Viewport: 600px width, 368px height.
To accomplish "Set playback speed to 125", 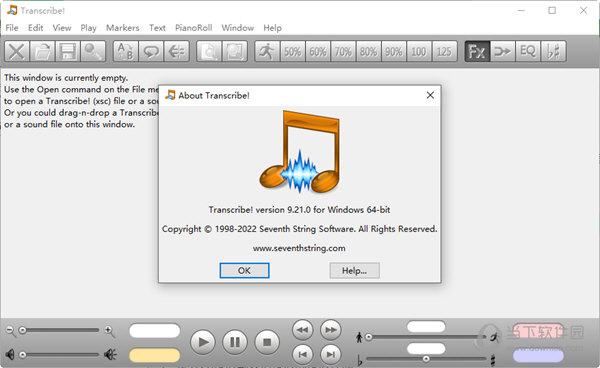I will click(444, 51).
